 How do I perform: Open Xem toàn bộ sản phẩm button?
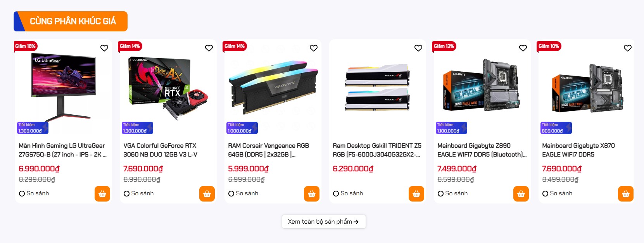pyautogui.click(x=324, y=222)
